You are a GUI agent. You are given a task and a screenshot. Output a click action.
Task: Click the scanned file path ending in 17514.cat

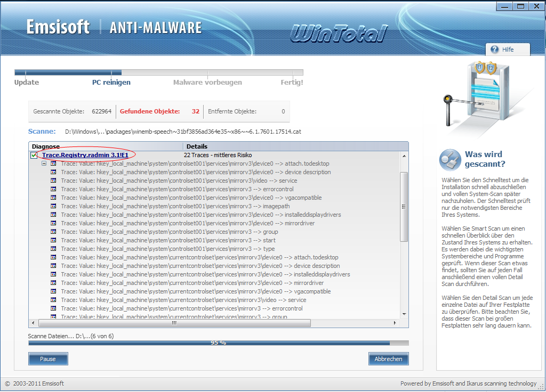point(183,132)
